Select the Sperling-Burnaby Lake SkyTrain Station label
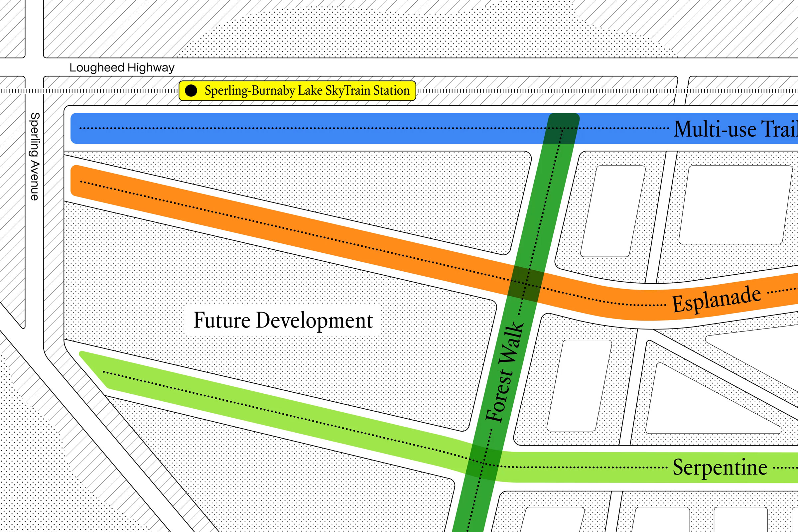This screenshot has height=532, width=798. (x=307, y=90)
